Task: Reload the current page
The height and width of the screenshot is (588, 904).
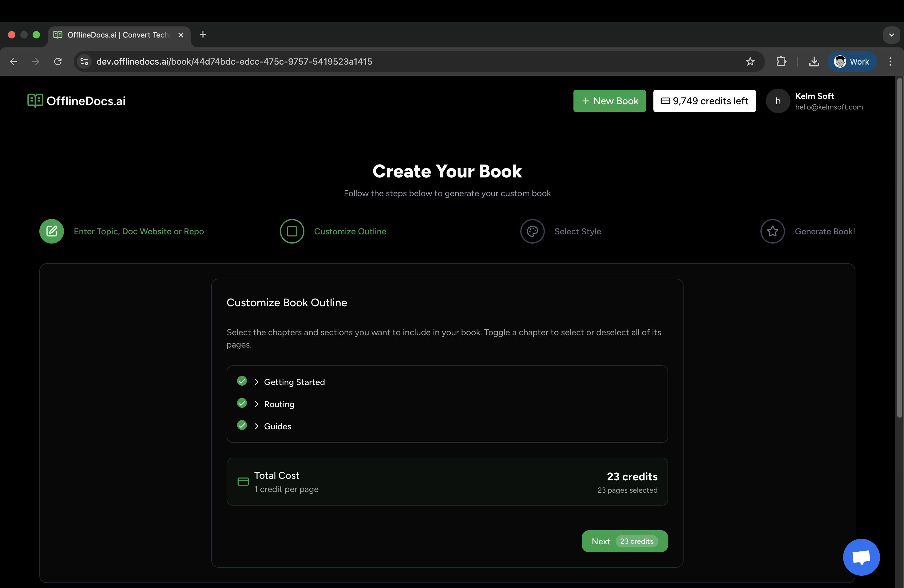Action: [57, 62]
